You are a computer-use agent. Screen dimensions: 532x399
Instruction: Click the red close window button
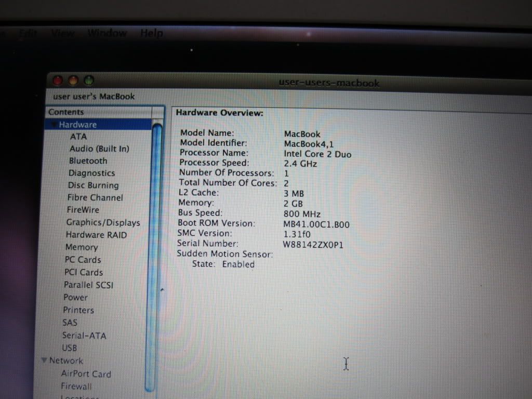[58, 81]
